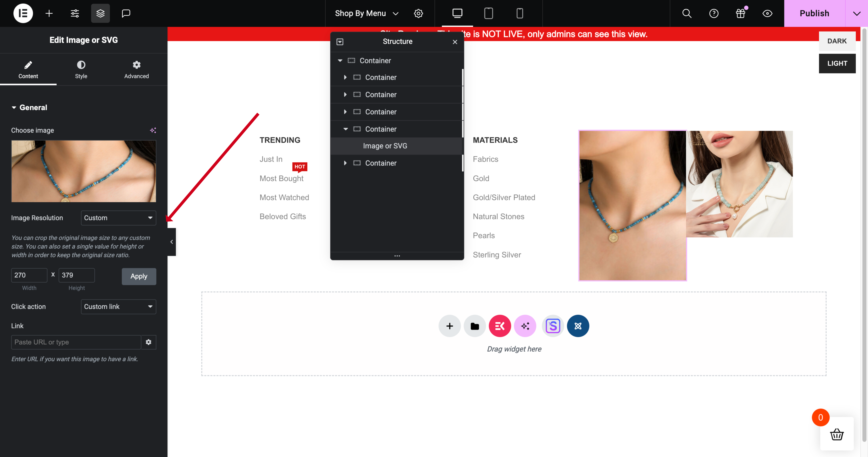The height and width of the screenshot is (457, 868).
Task: Expand the second nested Container row
Action: (x=345, y=95)
